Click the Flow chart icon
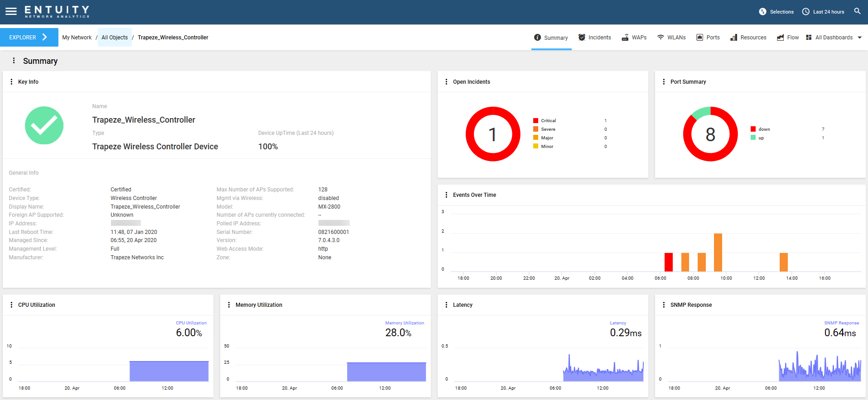Image resolution: width=868 pixels, height=400 pixels. coord(780,38)
